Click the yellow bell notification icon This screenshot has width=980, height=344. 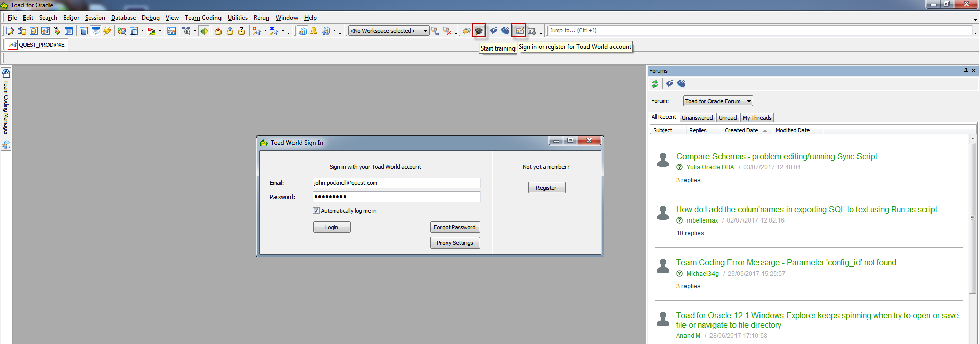click(314, 31)
